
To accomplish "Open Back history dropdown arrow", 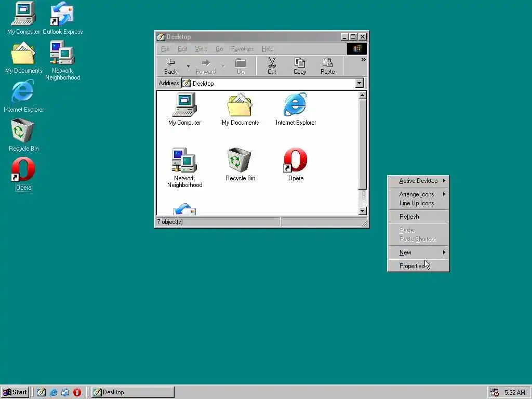I will (x=188, y=66).
